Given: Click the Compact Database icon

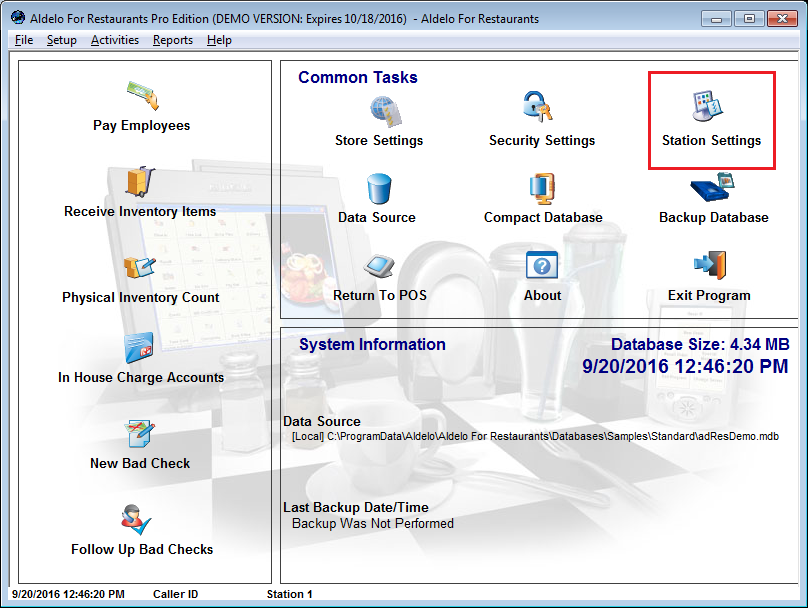Looking at the screenshot, I should tap(542, 189).
